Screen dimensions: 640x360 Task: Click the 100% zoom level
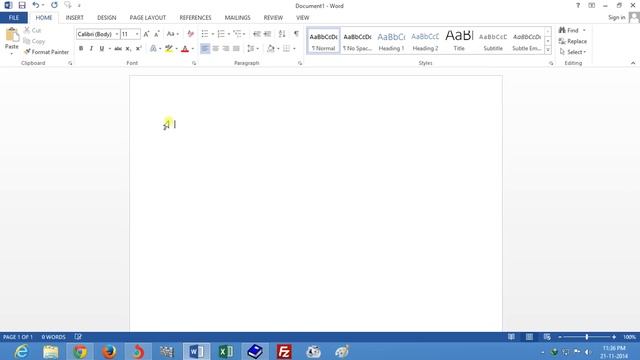pos(629,337)
